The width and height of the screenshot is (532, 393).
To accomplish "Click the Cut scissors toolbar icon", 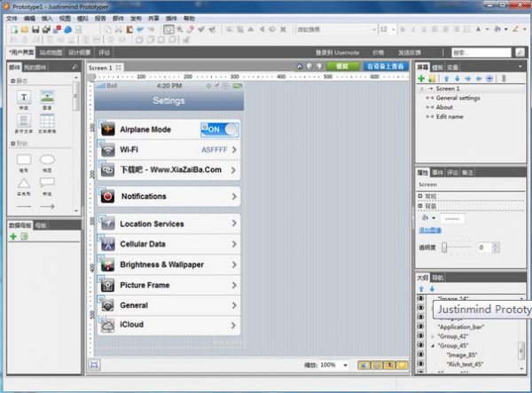I will click(x=118, y=29).
